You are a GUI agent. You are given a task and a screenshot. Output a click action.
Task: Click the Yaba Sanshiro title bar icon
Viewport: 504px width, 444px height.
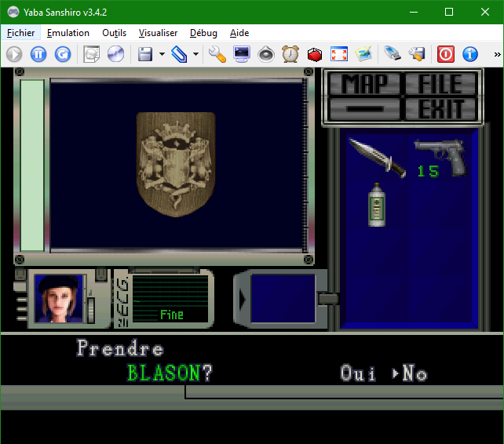(x=13, y=13)
